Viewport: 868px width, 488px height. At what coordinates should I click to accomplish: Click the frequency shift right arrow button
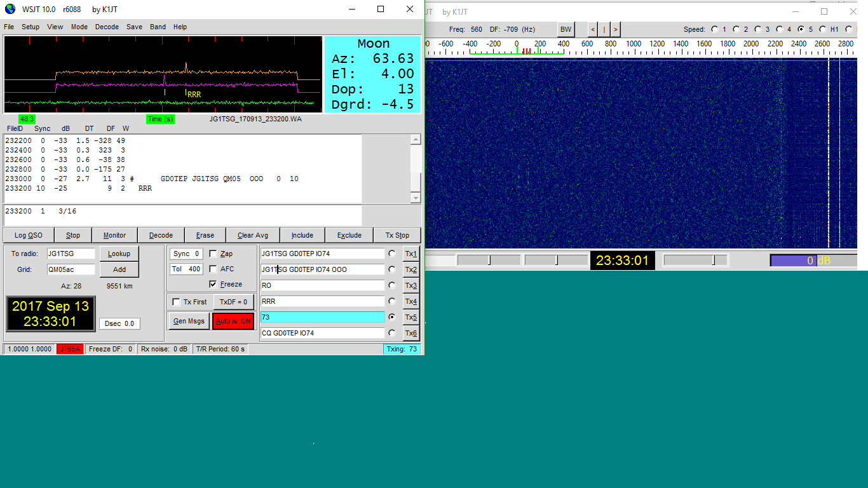click(x=615, y=30)
